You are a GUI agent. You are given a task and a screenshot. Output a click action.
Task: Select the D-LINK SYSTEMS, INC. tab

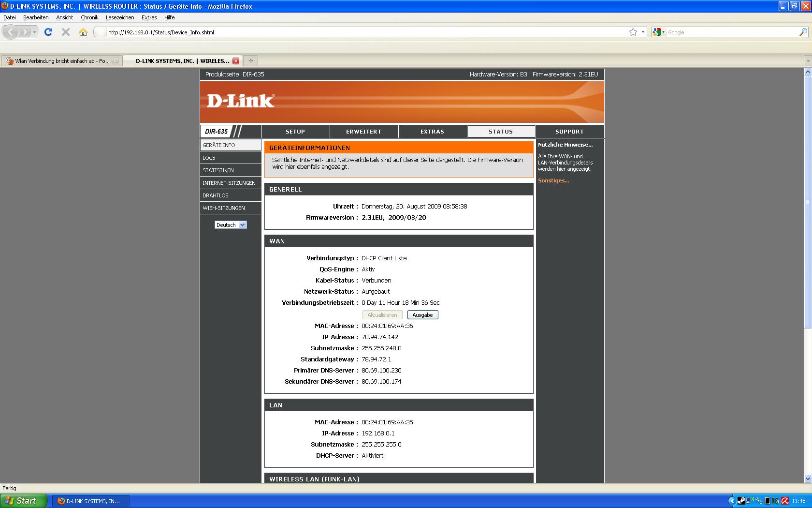coord(183,61)
